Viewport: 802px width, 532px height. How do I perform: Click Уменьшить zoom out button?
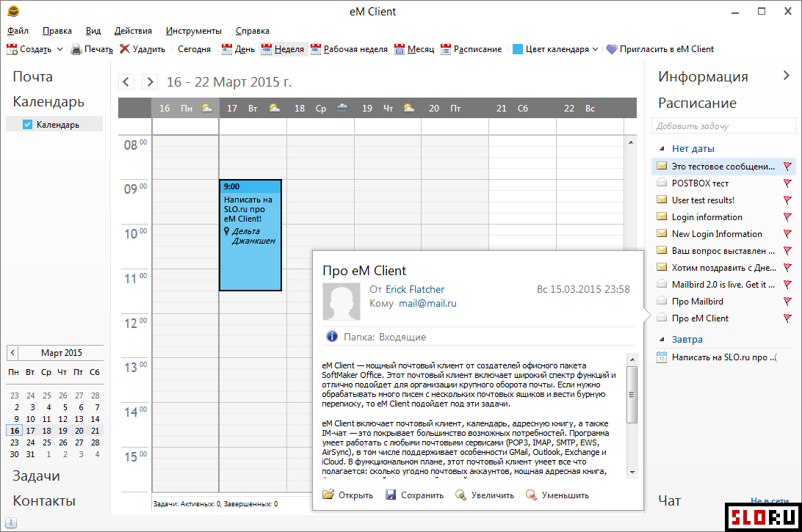click(557, 495)
